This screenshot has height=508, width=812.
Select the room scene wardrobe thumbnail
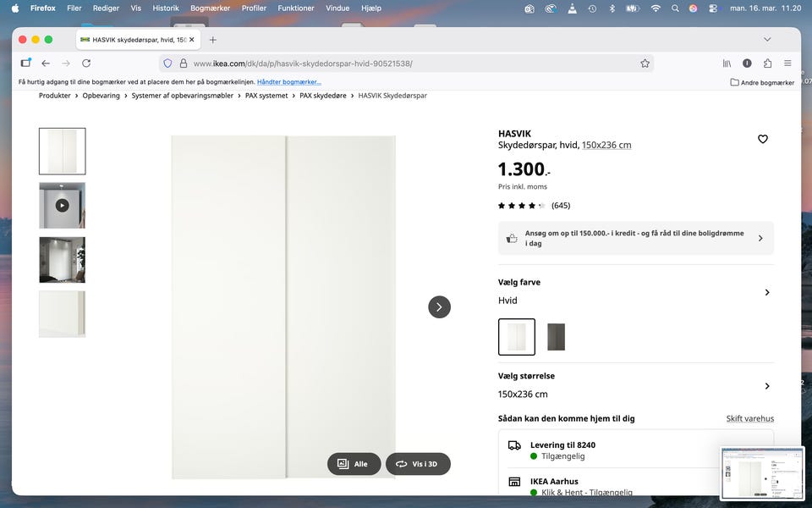[62, 260]
